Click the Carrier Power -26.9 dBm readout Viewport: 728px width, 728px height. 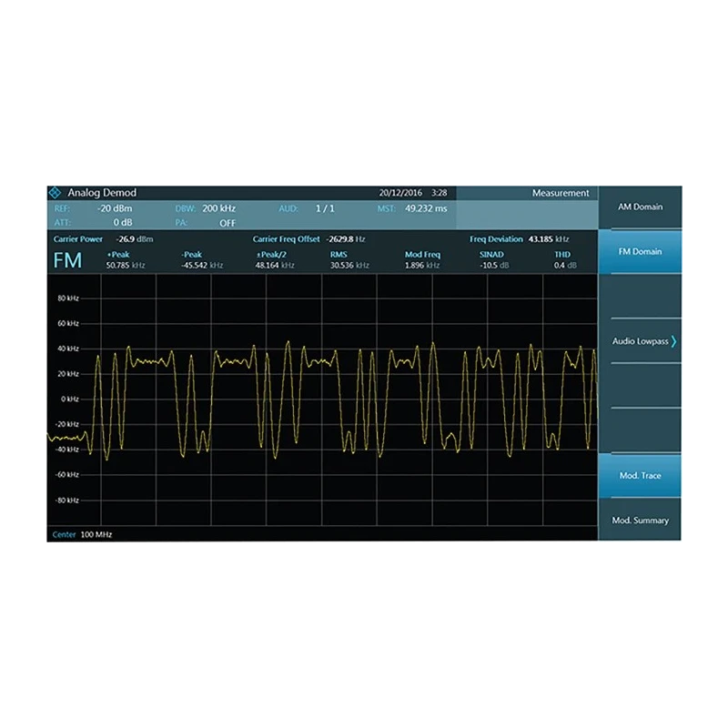click(x=103, y=239)
